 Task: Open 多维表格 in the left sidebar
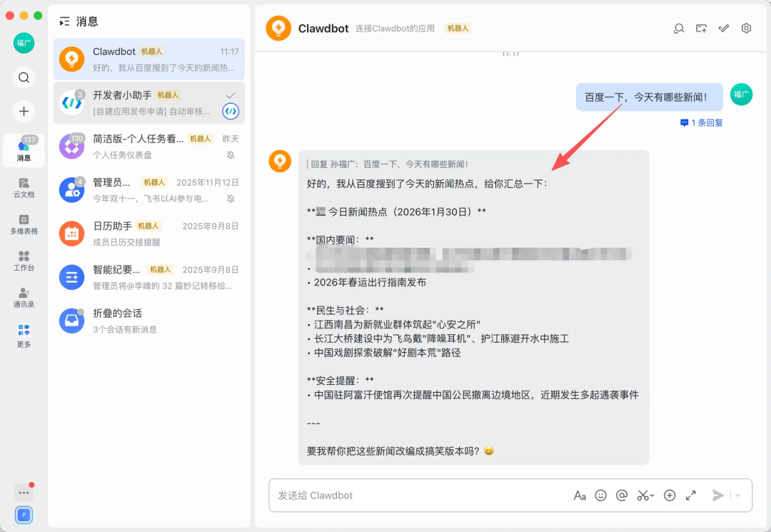(x=24, y=224)
